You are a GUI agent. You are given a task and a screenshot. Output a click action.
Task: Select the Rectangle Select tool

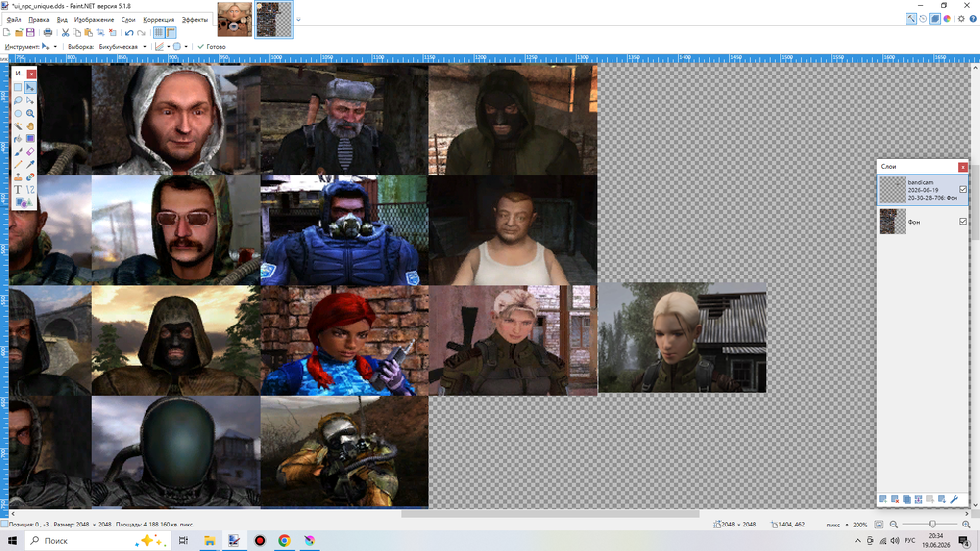18,87
